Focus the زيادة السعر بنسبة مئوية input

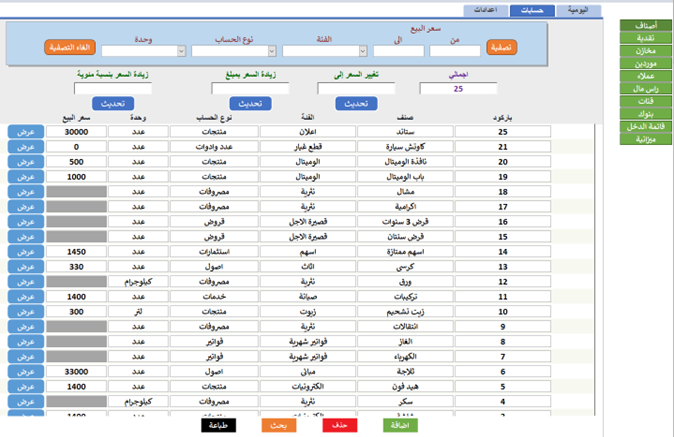pos(113,89)
